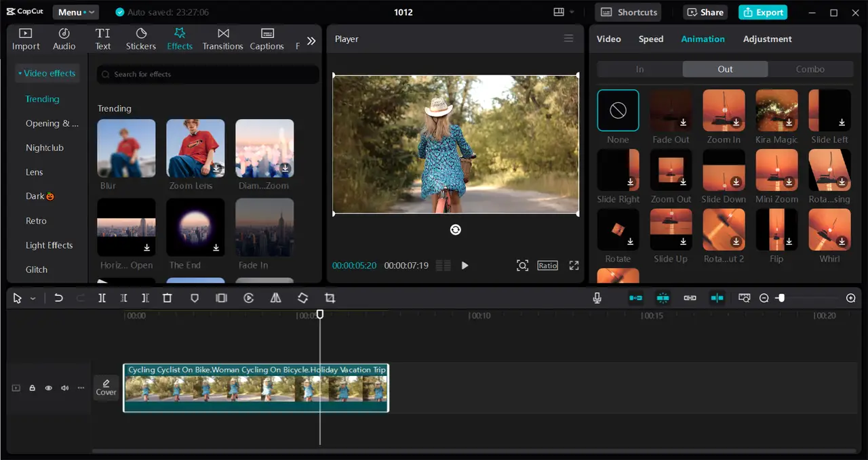Toggle track visibility eye icon
868x460 pixels.
coord(48,388)
